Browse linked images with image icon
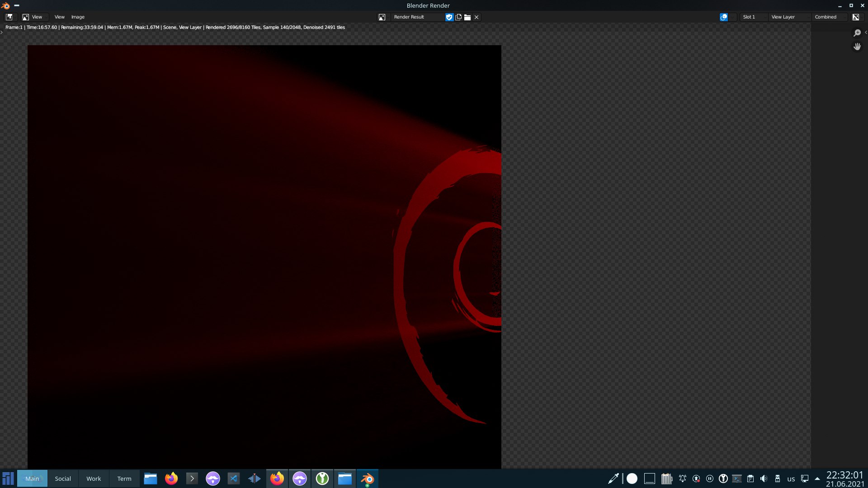Viewport: 868px width, 488px height. (382, 17)
